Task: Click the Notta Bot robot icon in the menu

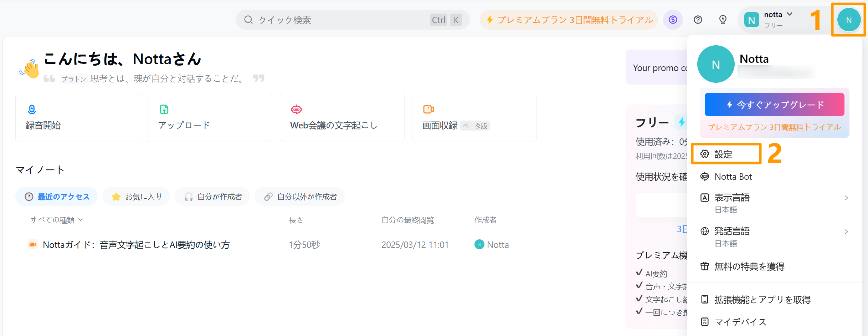Action: pyautogui.click(x=705, y=177)
